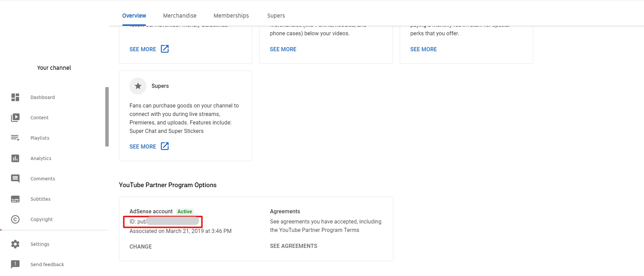Screen dimensions: 644x276
Task: Click the AdSense publisher ID field
Action: 163,222
